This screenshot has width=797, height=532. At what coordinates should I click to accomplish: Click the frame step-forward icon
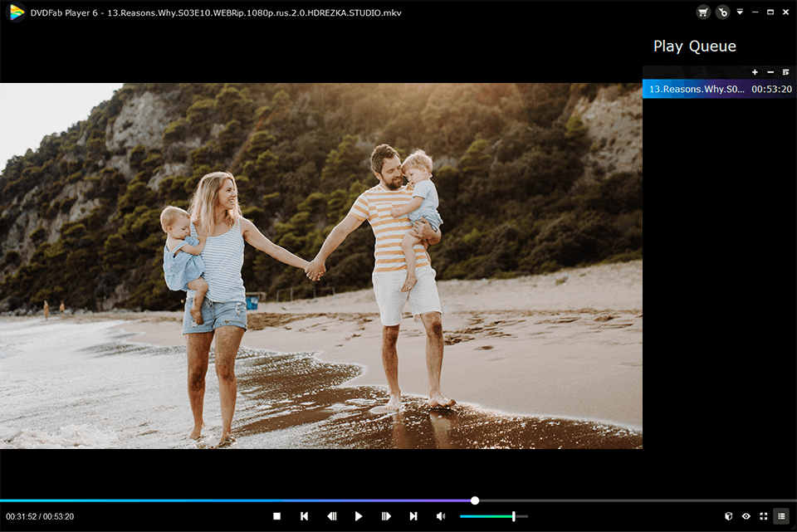[x=386, y=515]
